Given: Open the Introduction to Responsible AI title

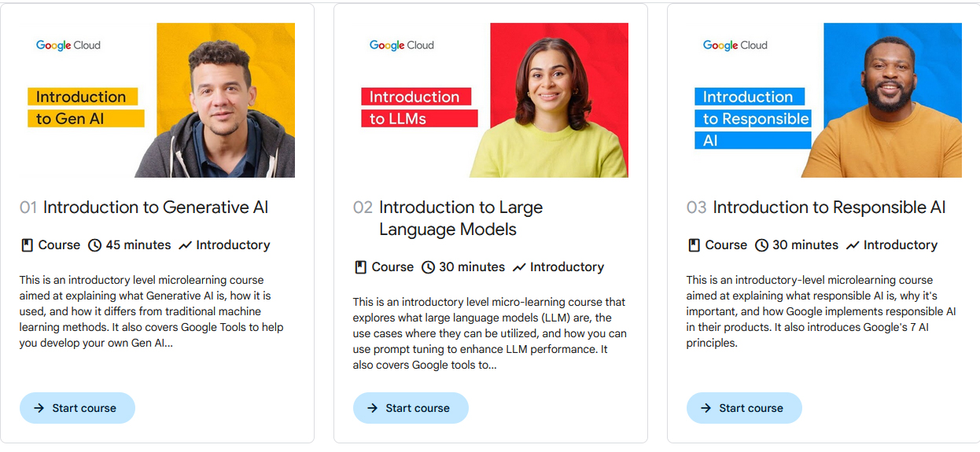Looking at the screenshot, I should pos(829,208).
